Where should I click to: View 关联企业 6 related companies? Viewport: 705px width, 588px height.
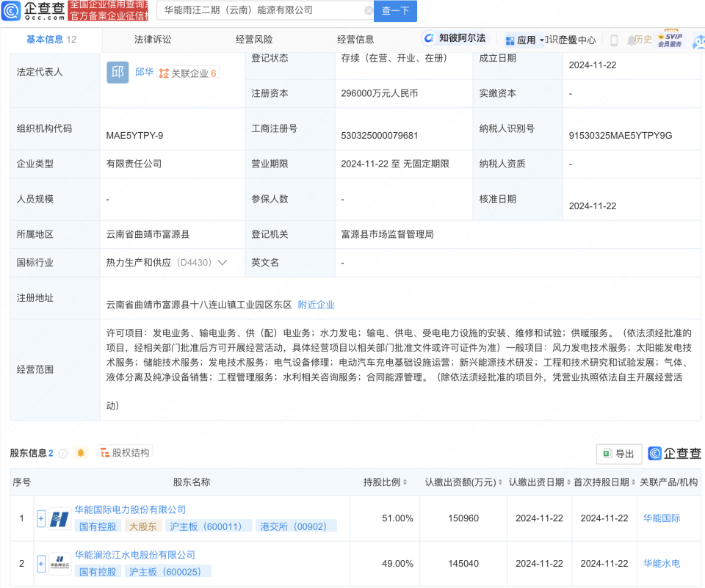point(188,73)
